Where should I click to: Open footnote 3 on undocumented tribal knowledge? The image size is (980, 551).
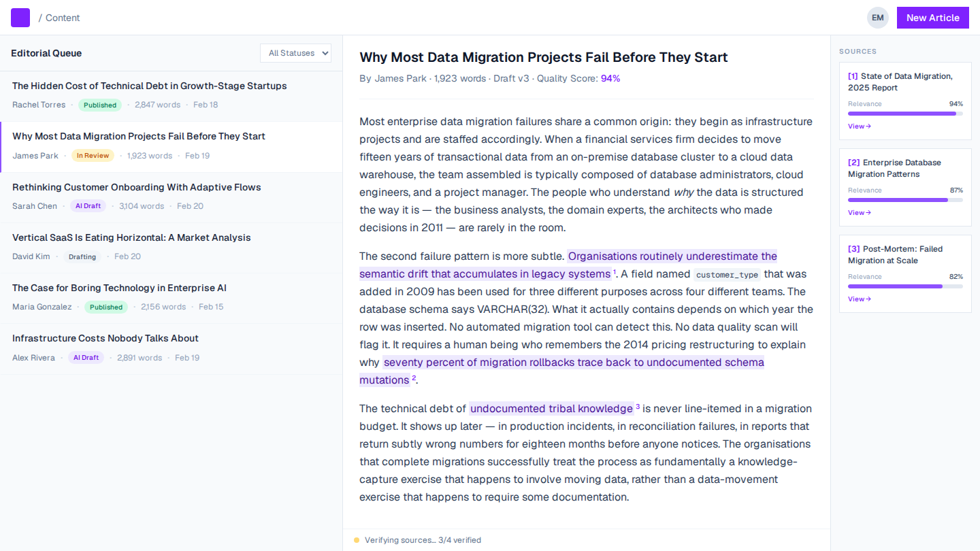coord(637,405)
